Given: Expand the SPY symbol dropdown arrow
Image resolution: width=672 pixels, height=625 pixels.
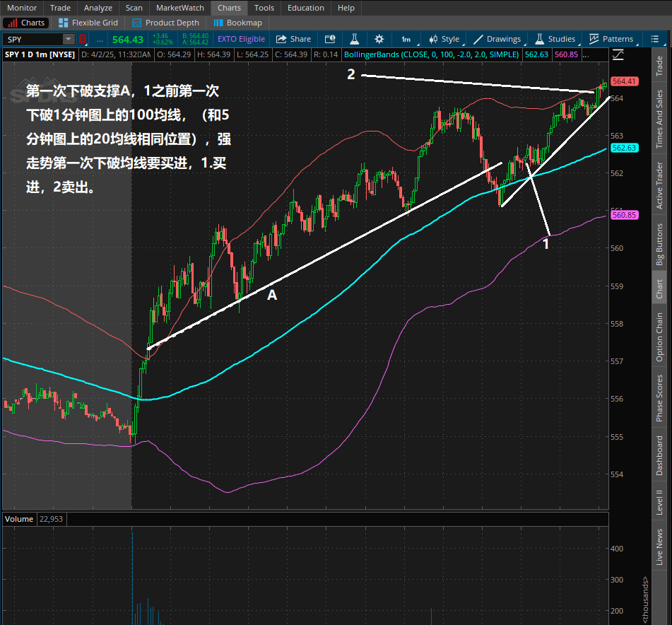Looking at the screenshot, I should pos(68,40).
